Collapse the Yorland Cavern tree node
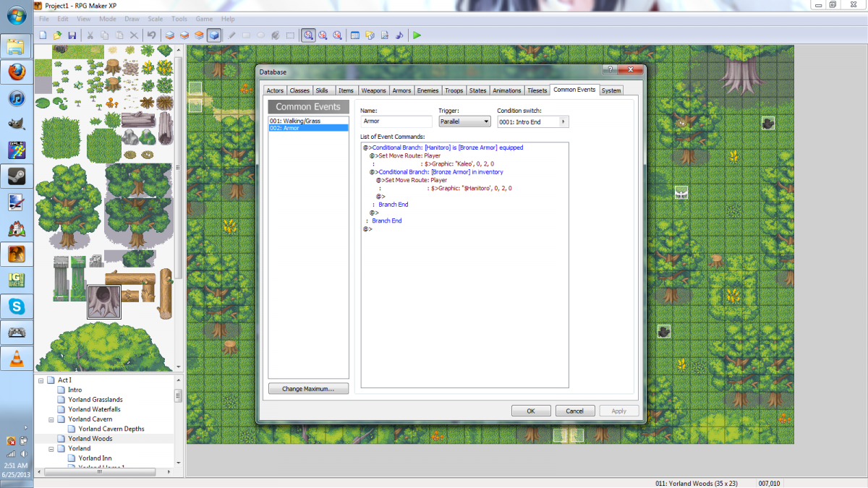Viewport: 868px width, 488px height. (51, 419)
